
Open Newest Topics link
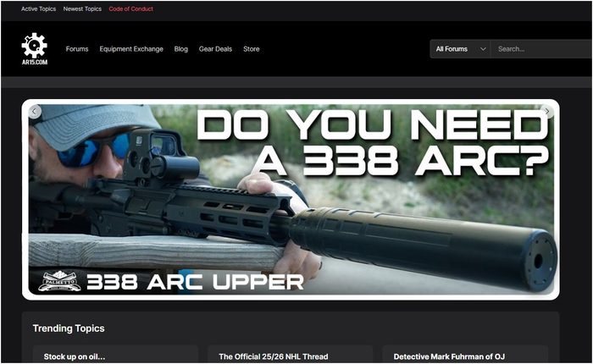coord(82,8)
